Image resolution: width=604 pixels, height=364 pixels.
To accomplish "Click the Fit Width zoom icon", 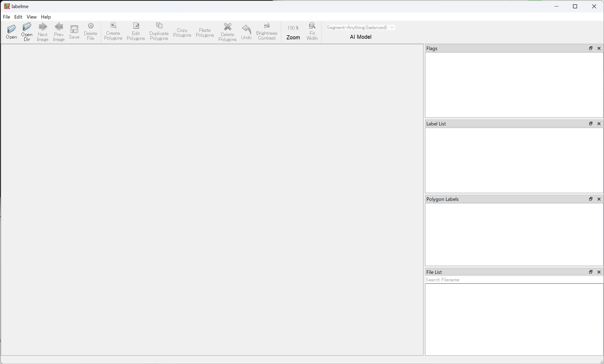I will [x=312, y=26].
